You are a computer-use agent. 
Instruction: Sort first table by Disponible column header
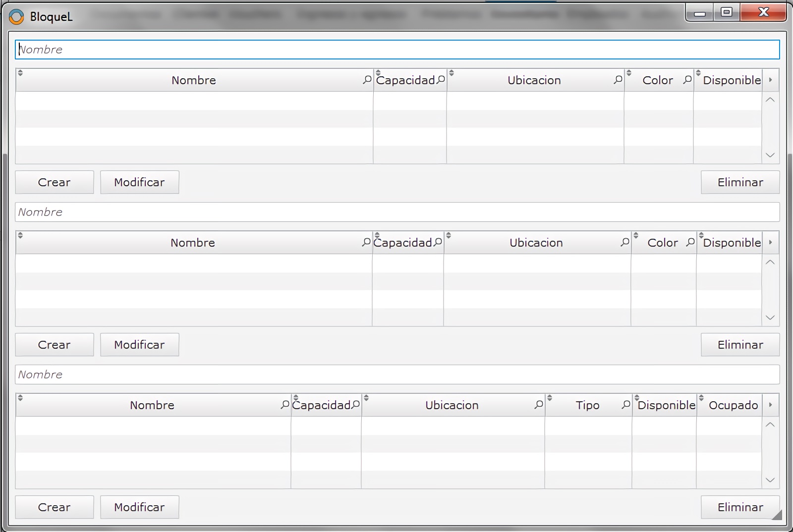[731, 80]
